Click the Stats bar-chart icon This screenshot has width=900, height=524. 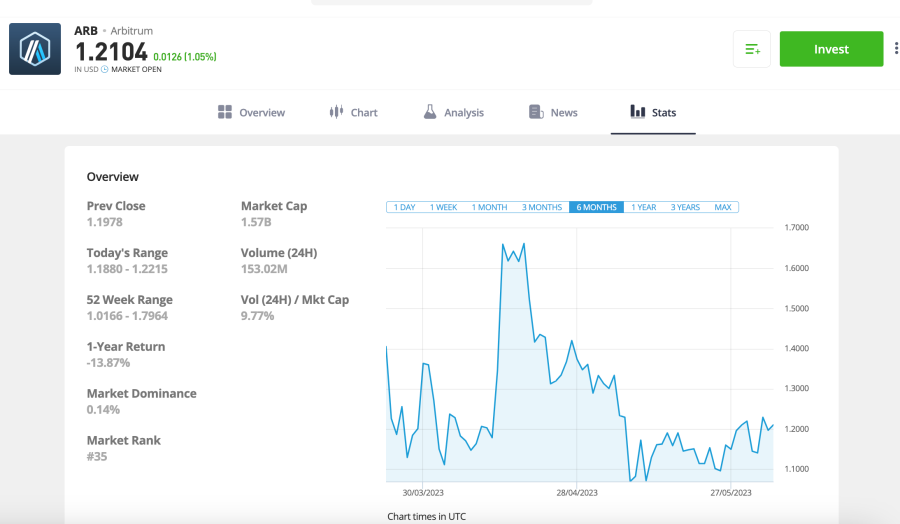[638, 111]
